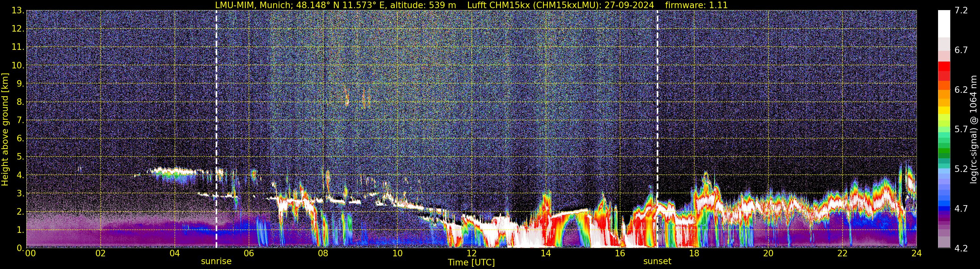Viewport: 980px width, 269px height.
Task: Click the 14 tick label on the time axis
Action: tap(545, 253)
